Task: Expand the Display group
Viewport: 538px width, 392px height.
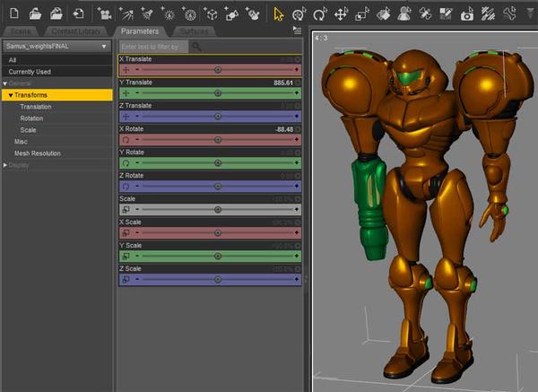Action: pyautogui.click(x=4, y=165)
